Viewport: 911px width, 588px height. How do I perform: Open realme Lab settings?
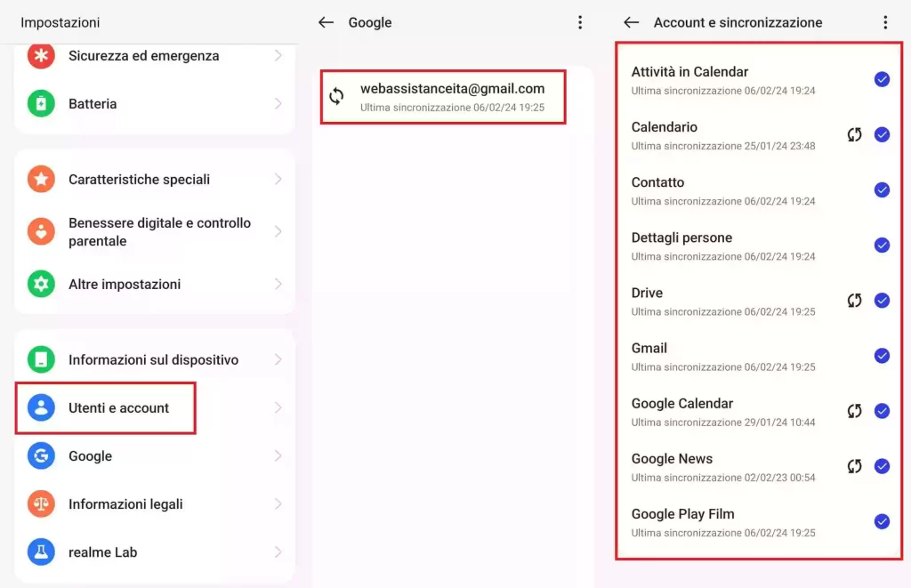pyautogui.click(x=155, y=552)
